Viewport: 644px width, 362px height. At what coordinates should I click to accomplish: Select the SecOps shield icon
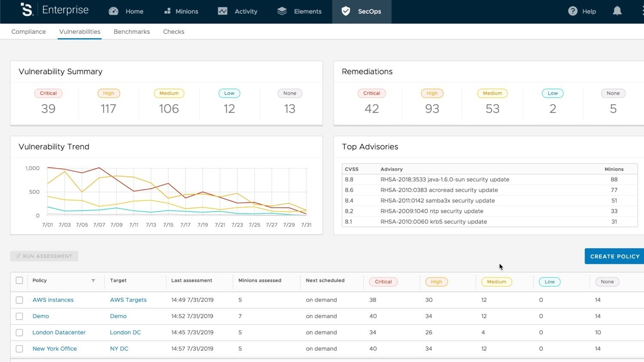tap(346, 11)
